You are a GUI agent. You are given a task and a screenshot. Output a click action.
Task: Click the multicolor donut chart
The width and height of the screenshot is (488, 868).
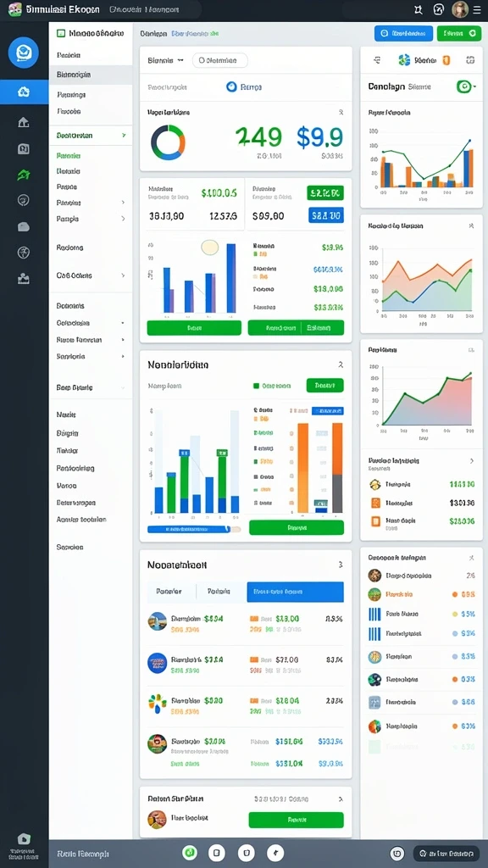click(168, 142)
